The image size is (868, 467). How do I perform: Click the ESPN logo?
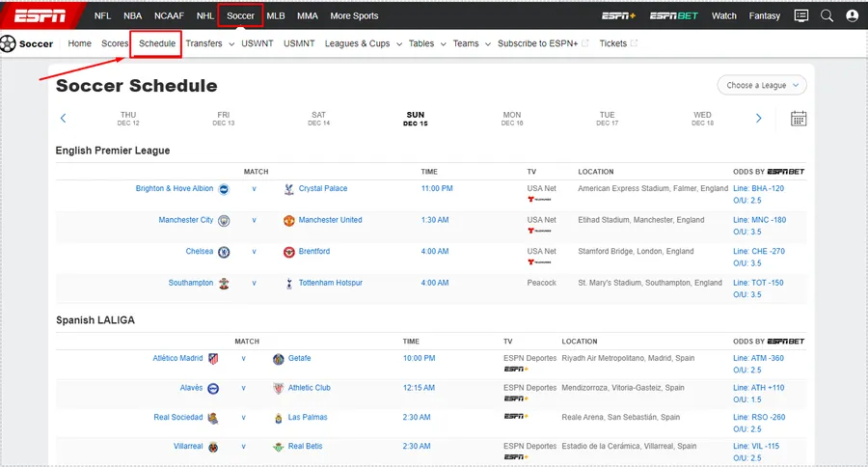pyautogui.click(x=40, y=15)
